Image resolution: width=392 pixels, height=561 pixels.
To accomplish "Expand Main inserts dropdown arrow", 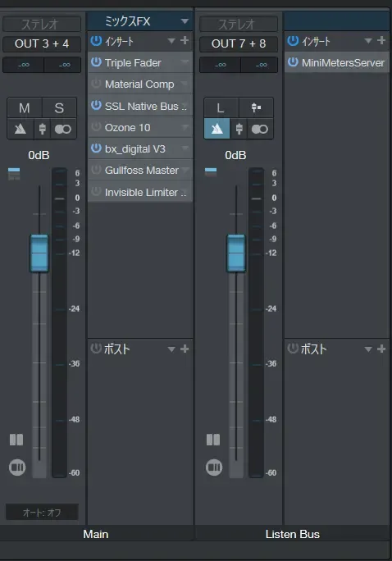I will tap(171, 41).
